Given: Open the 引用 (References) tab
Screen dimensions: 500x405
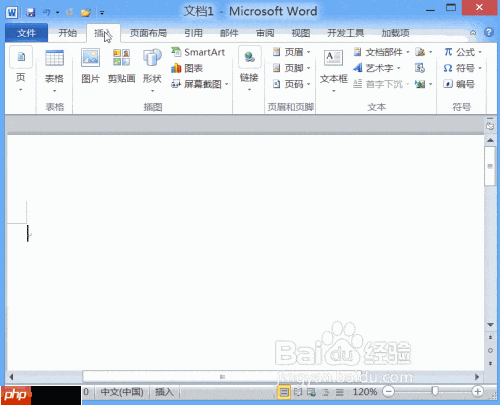Looking at the screenshot, I should click(193, 33).
